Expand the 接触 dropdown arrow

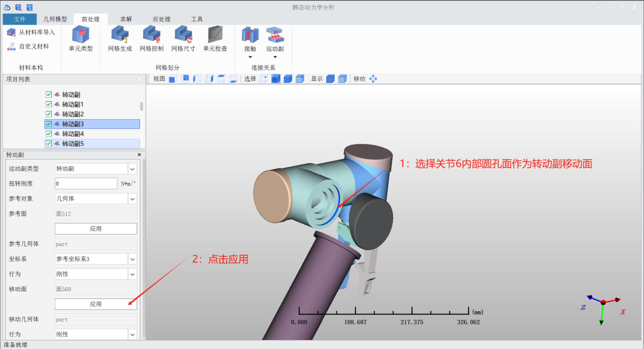250,57
